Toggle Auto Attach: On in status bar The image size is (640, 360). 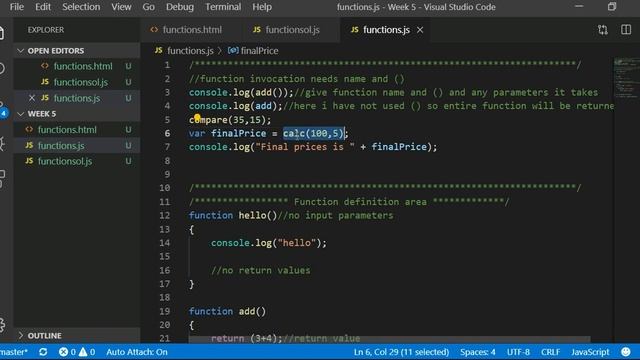click(x=137, y=352)
